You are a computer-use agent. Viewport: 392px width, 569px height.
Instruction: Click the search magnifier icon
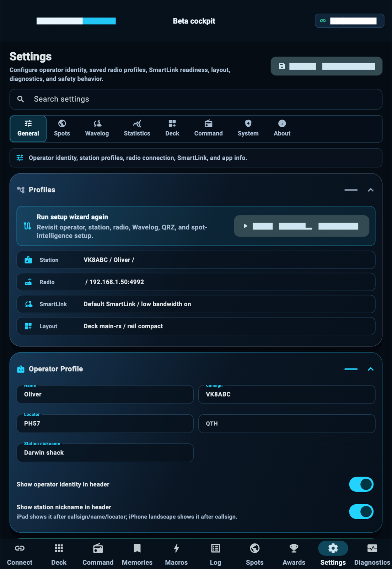pyautogui.click(x=21, y=99)
